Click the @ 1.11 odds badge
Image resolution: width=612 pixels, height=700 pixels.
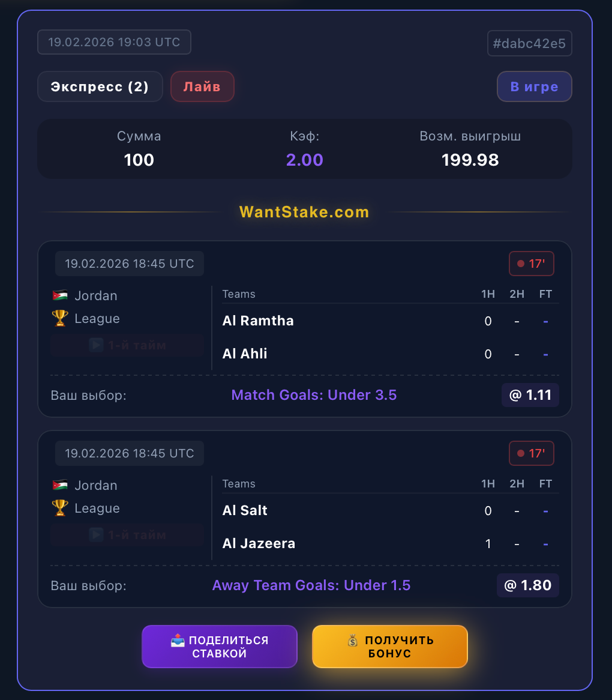530,395
